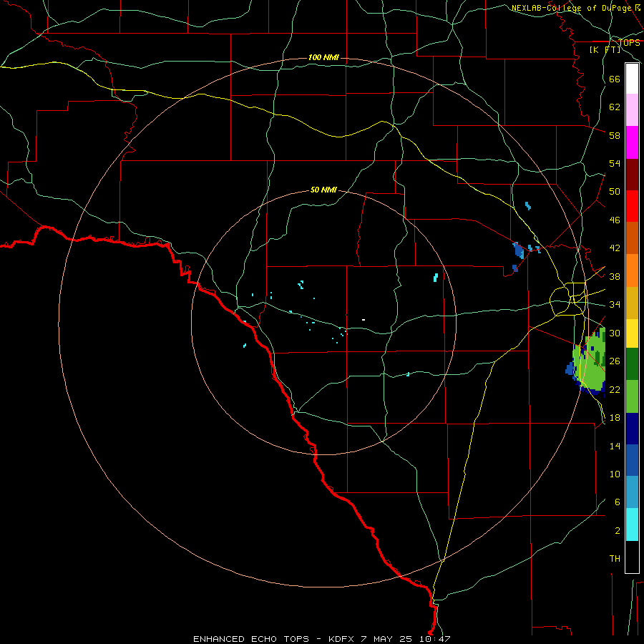The image size is (644, 644).
Task: Pick the light blue legend swatch
Action: coord(632,492)
